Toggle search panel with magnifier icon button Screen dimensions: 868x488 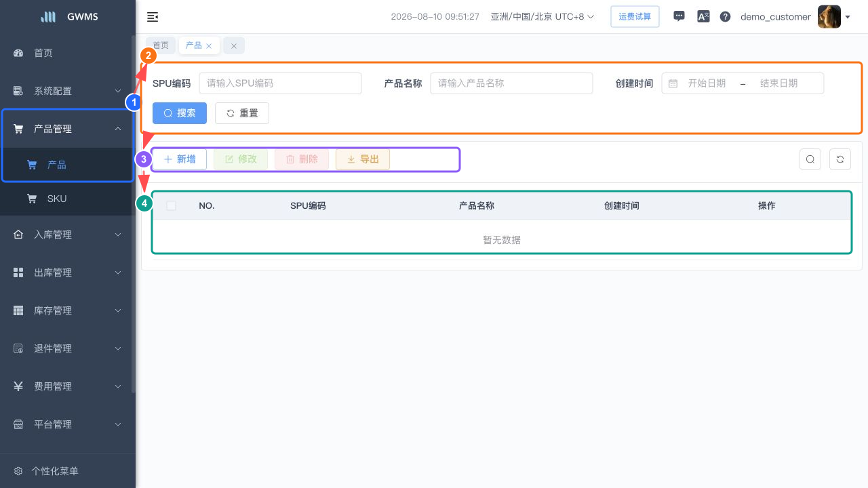pyautogui.click(x=810, y=159)
